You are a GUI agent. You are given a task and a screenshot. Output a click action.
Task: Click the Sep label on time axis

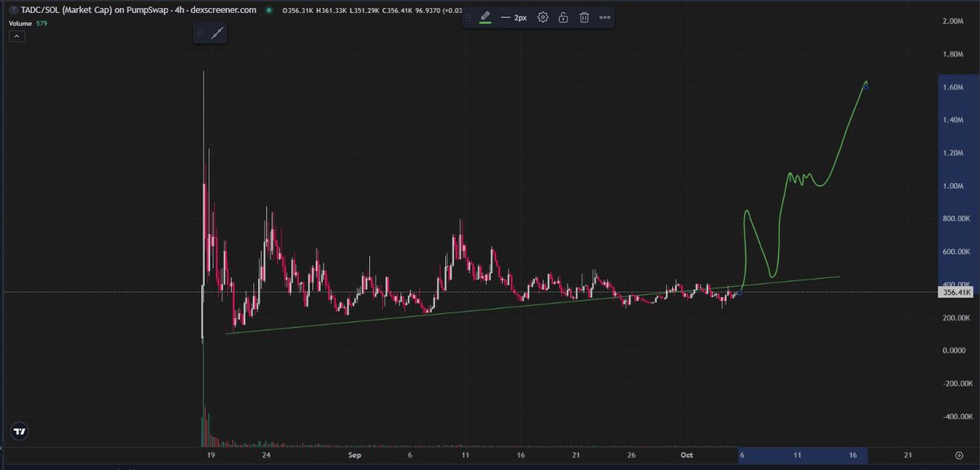(x=354, y=454)
